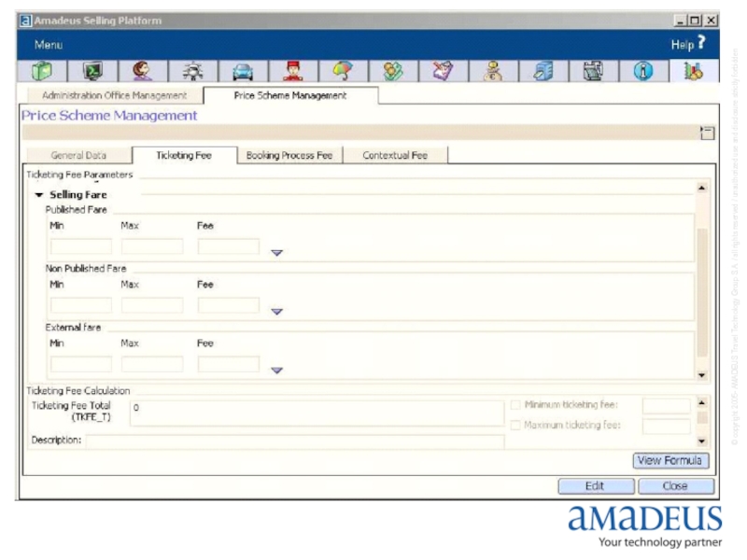This screenshot has width=747, height=560.
Task: Collapse the Selling Fare section
Action: click(39, 195)
